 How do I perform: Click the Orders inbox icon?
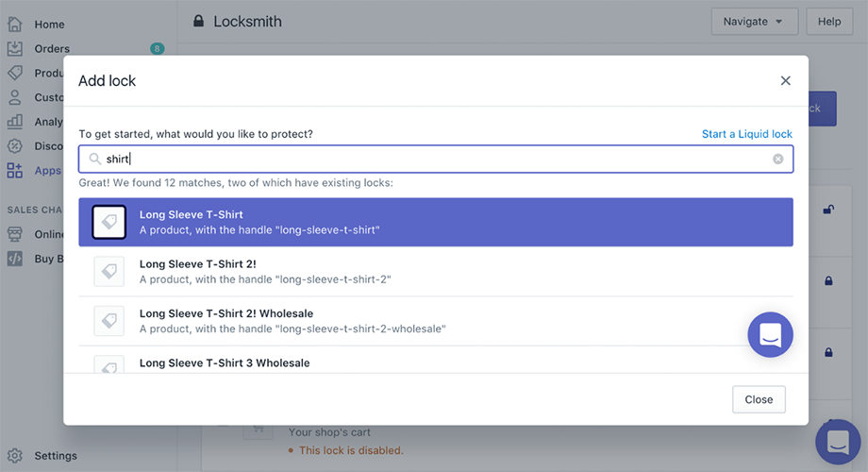pyautogui.click(x=15, y=49)
